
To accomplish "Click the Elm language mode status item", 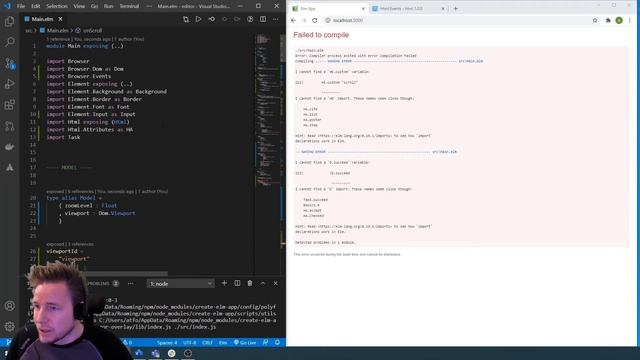I will (223, 343).
